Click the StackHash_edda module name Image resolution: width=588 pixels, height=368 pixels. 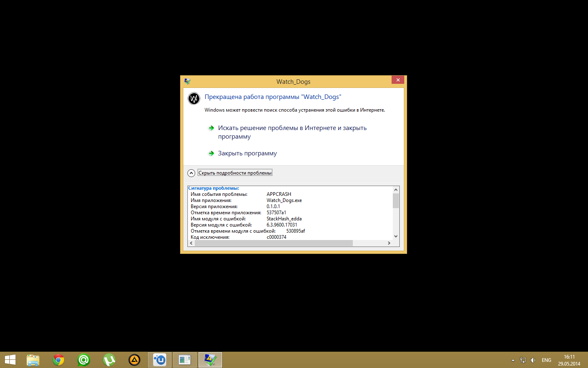click(x=284, y=219)
